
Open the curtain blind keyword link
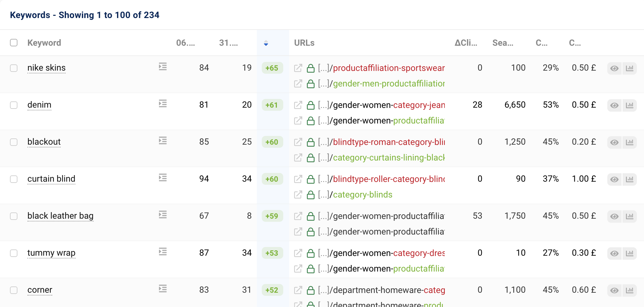pyautogui.click(x=51, y=179)
